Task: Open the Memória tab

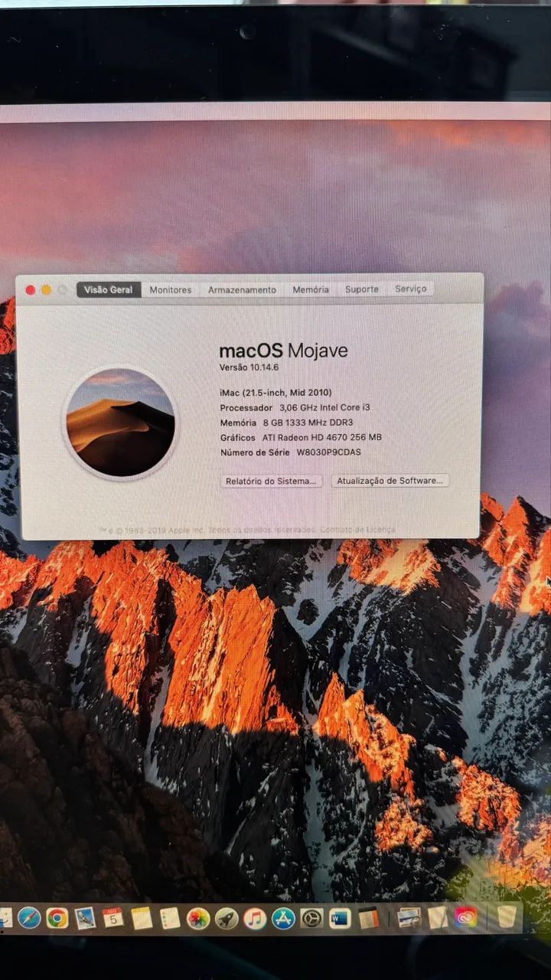Action: [311, 289]
